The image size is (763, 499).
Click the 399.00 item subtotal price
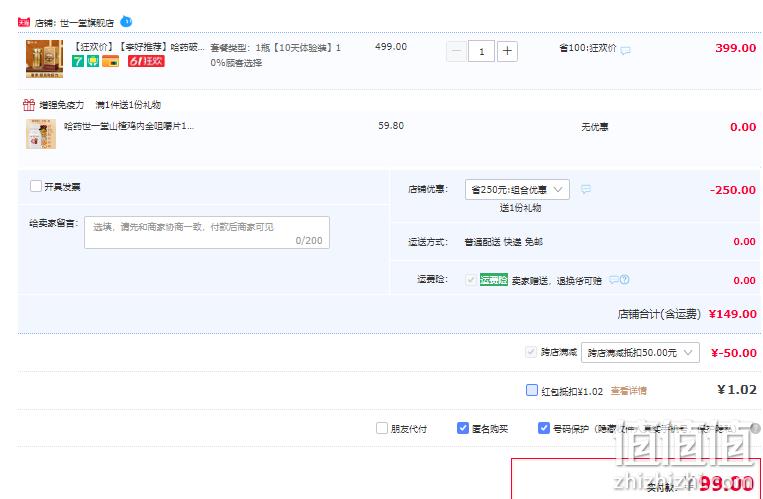coord(736,48)
